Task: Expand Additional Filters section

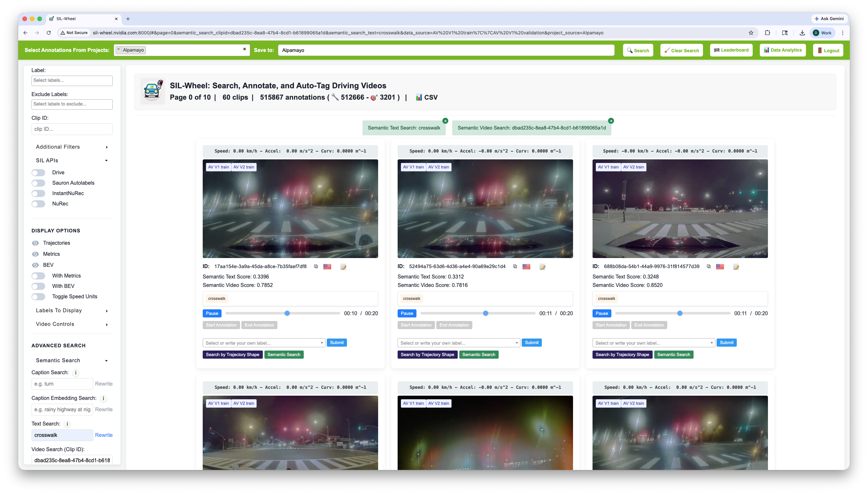Action: click(x=71, y=147)
